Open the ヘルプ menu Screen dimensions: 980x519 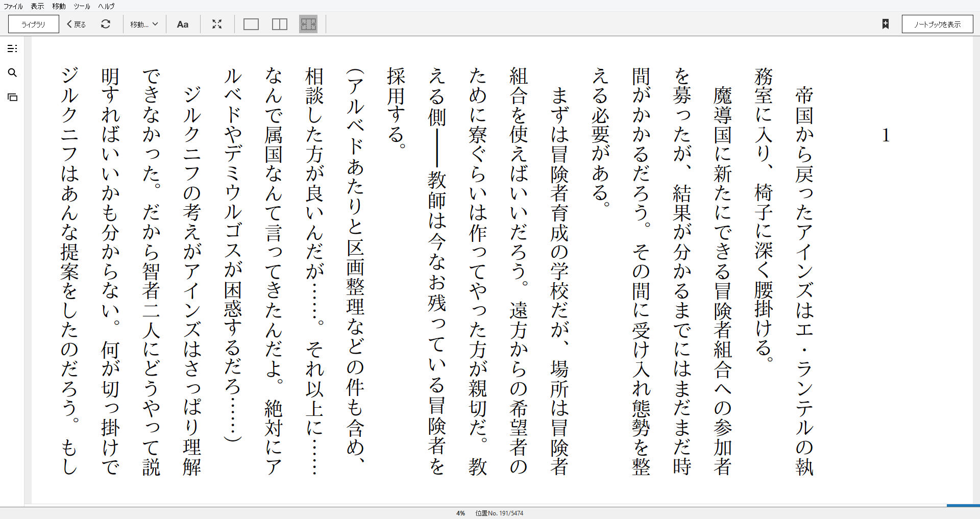[x=106, y=6]
